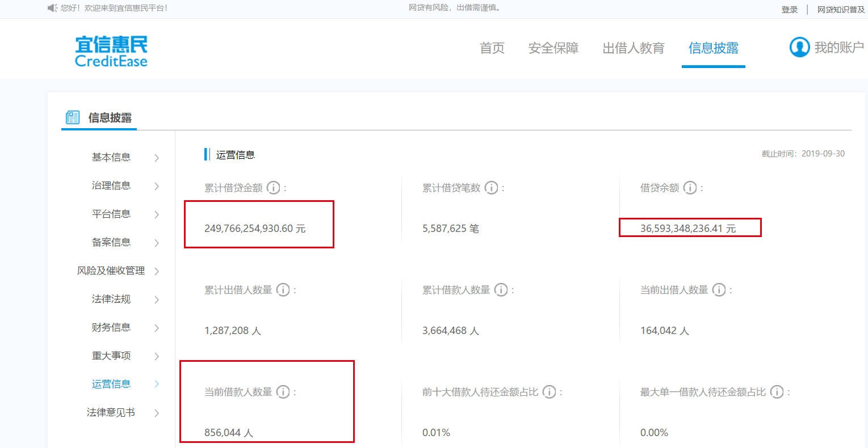The height and width of the screenshot is (448, 868).
Task: Open the 安全保障 nav tab
Action: 553,48
